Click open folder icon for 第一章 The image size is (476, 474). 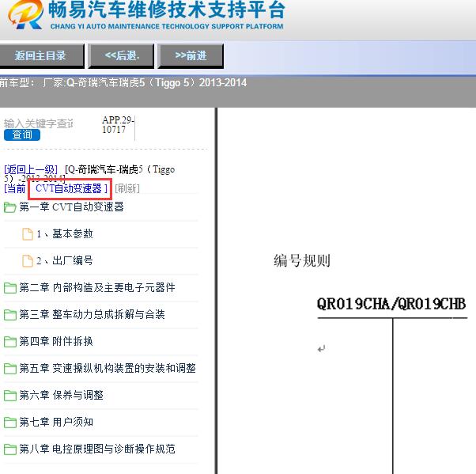pos(10,207)
